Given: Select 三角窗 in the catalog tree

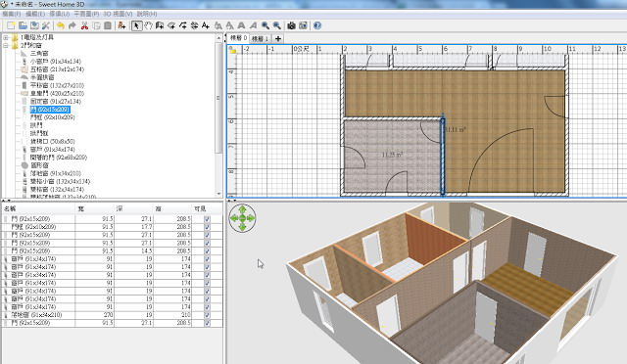Looking at the screenshot, I should click(x=39, y=53).
